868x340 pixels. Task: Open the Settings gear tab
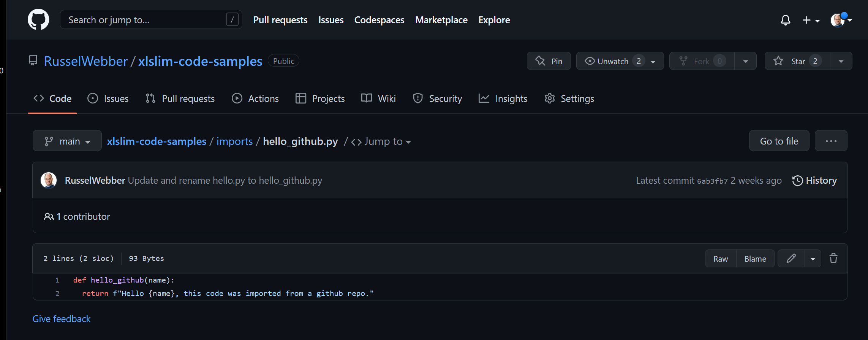coord(569,99)
